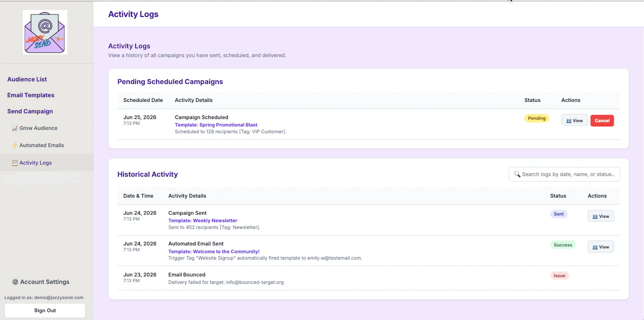
Task: Click the Trigger Tag Website Signup detail text
Action: (265, 258)
